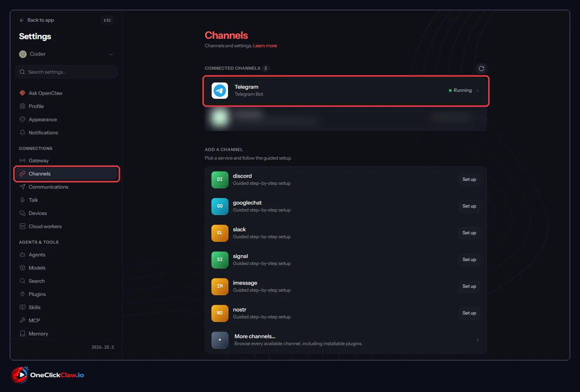The width and height of the screenshot is (580, 392).
Task: Set up the googlechat channel
Action: tap(469, 206)
